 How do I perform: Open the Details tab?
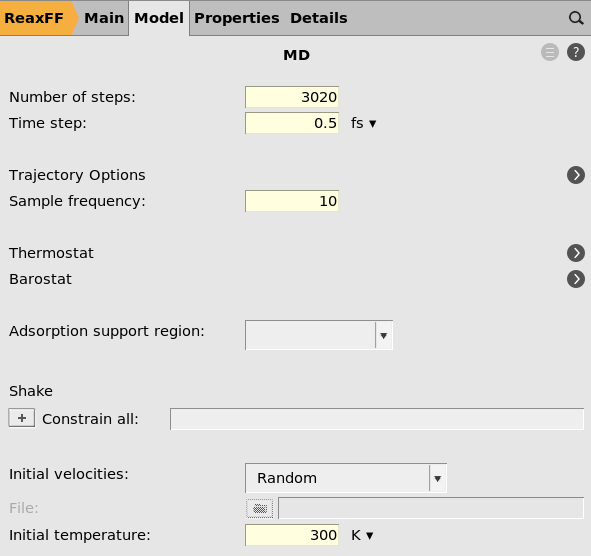tap(319, 18)
